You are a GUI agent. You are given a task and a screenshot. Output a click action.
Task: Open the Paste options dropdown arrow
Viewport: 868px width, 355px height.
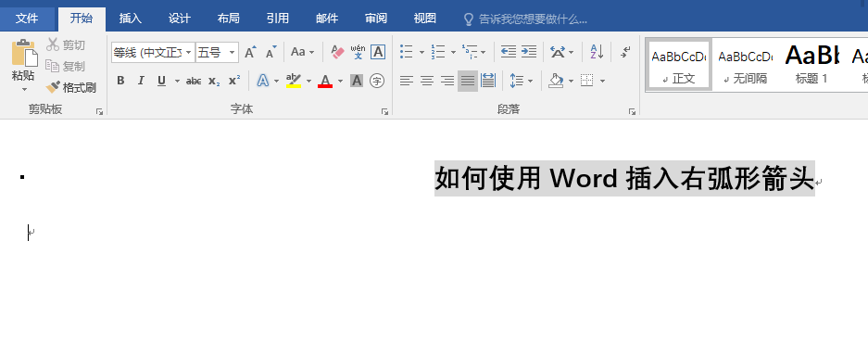click(24, 89)
